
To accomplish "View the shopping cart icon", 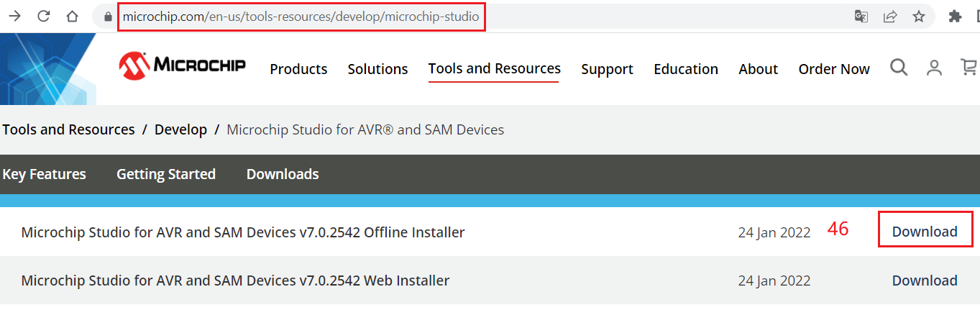I will [968, 68].
